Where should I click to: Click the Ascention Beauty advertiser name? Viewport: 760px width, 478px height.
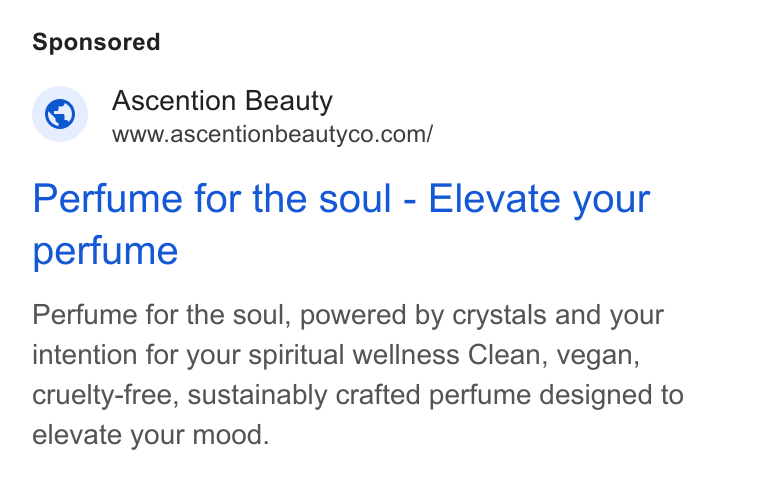(x=222, y=101)
